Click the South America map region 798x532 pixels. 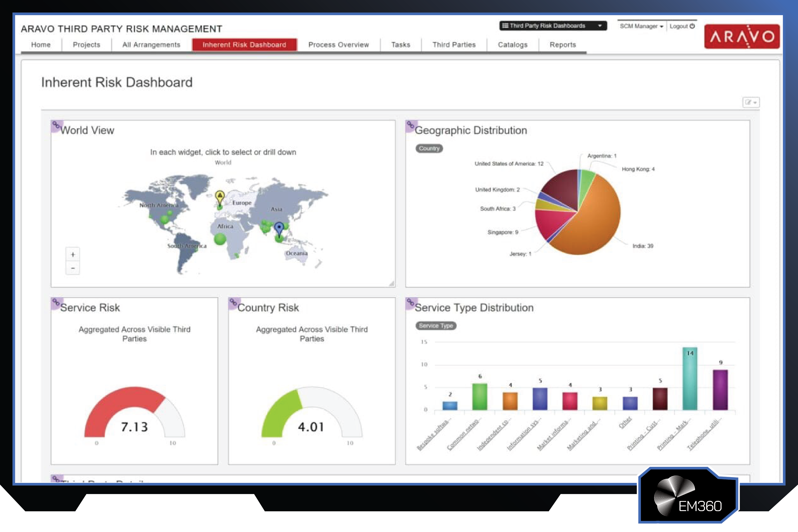[x=187, y=246]
